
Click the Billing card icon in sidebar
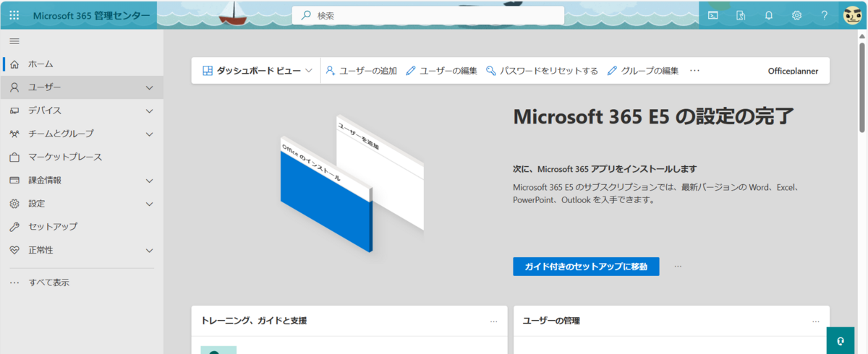click(14, 180)
